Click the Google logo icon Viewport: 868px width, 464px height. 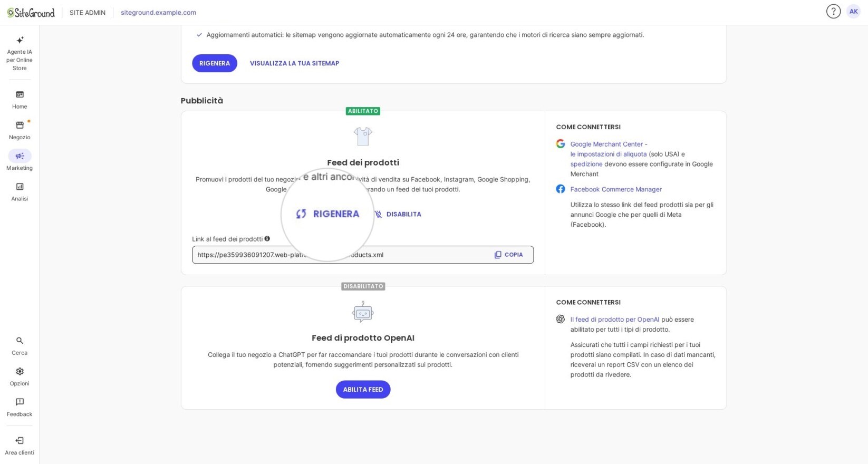click(x=561, y=144)
